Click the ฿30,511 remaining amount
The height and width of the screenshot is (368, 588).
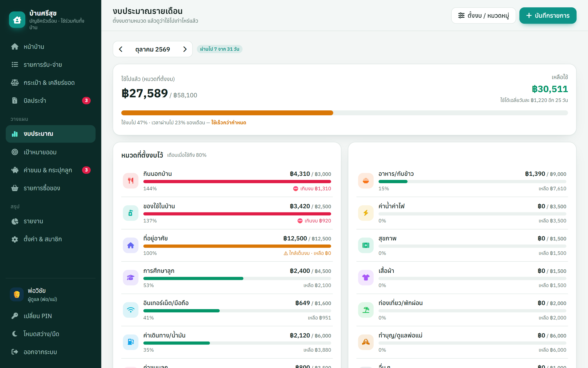(550, 89)
